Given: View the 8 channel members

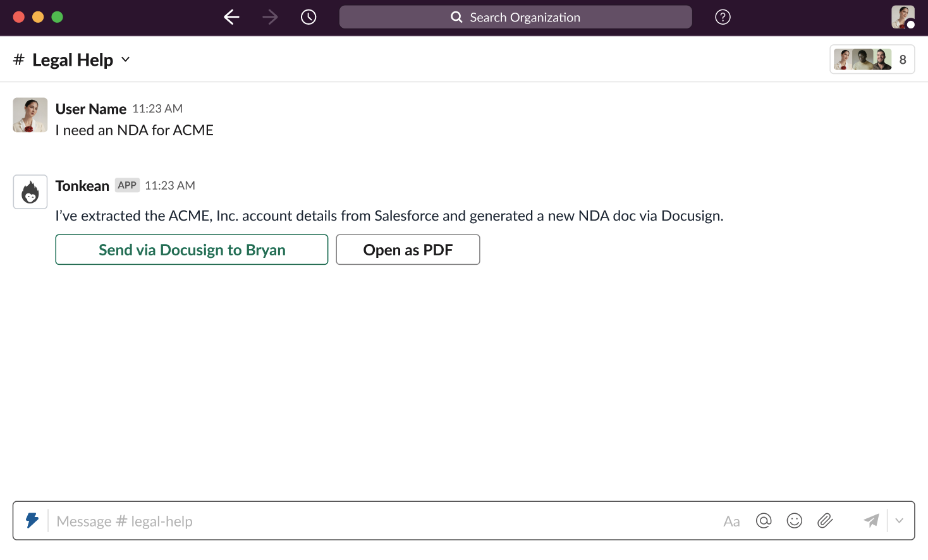Looking at the screenshot, I should click(872, 59).
